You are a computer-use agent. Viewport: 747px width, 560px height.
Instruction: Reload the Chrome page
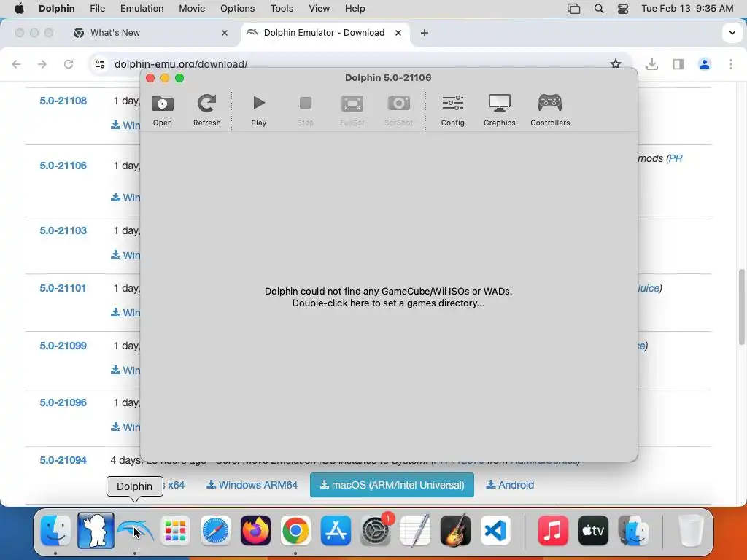pyautogui.click(x=69, y=64)
